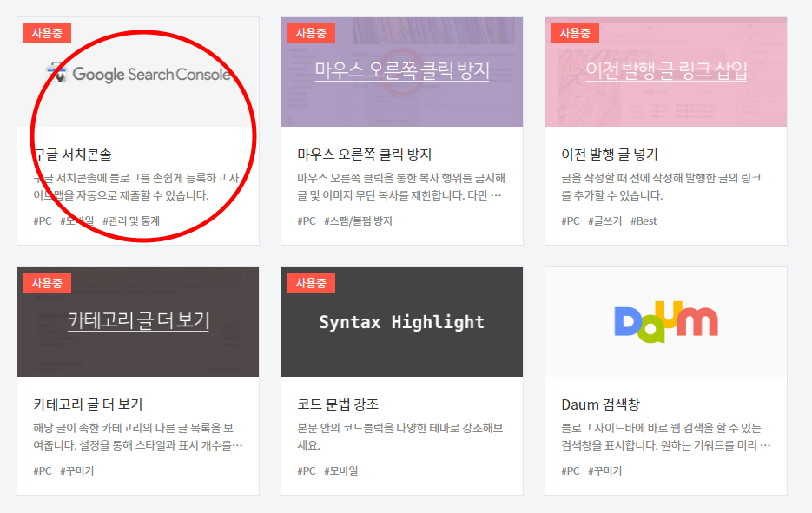
Task: Open the 이전 발행 글 링크 삽입 banner
Action: pyautogui.click(x=665, y=74)
